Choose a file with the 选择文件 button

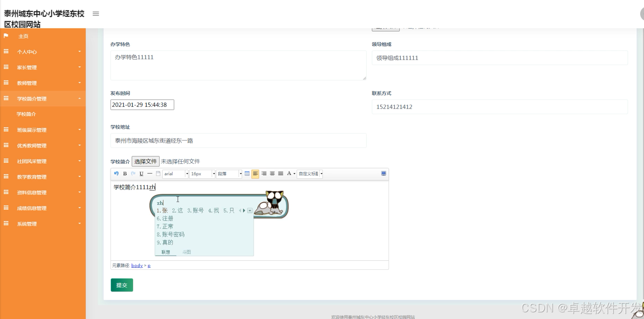point(146,161)
